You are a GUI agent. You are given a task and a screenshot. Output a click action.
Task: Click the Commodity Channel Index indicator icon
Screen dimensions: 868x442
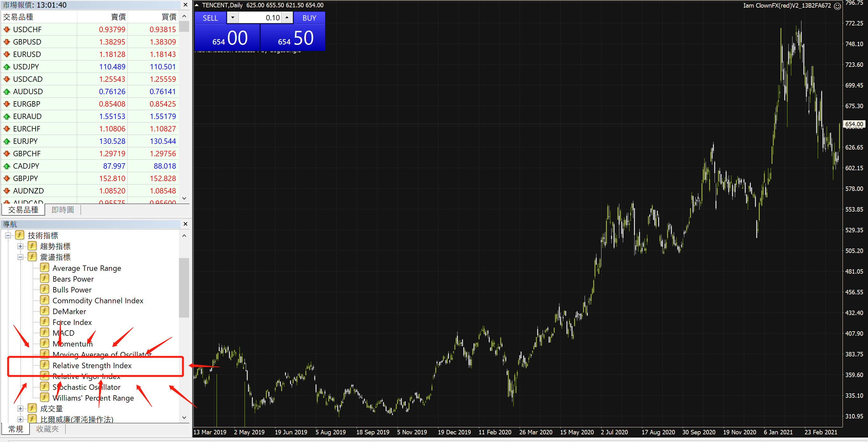point(45,300)
